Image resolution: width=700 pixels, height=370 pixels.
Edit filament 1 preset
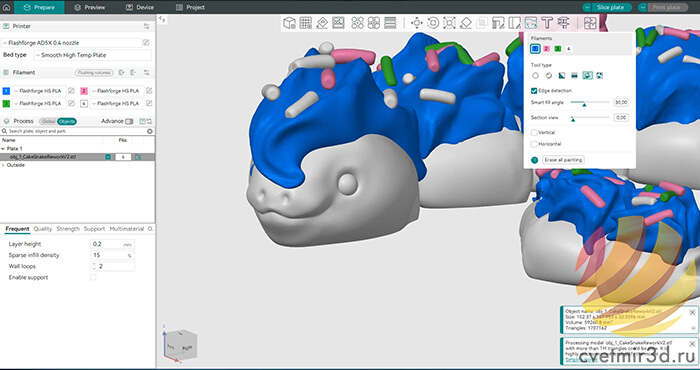(x=71, y=91)
